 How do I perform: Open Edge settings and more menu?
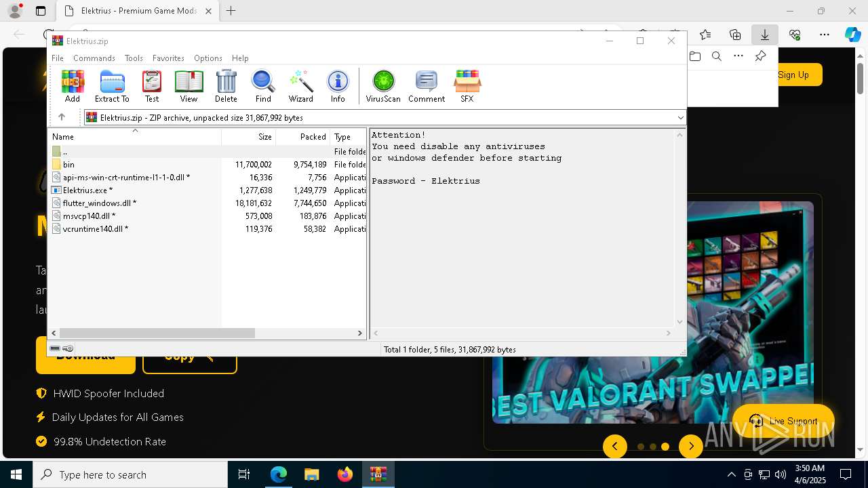(824, 35)
